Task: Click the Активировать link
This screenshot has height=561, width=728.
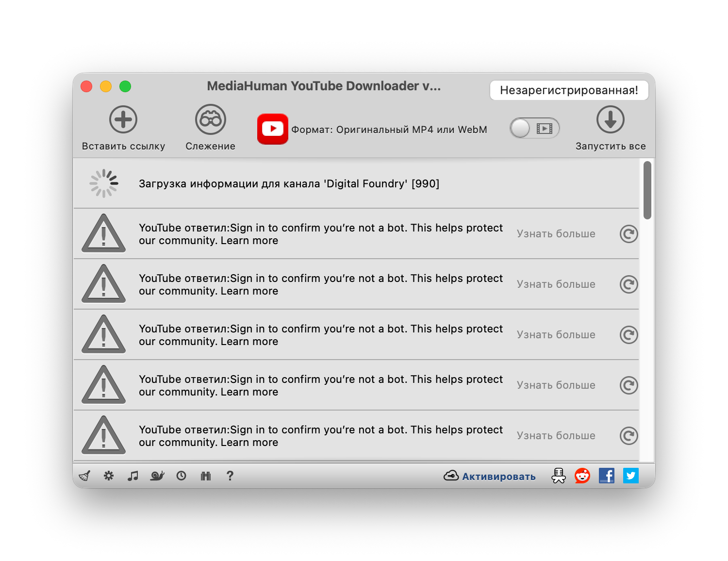Action: [498, 477]
